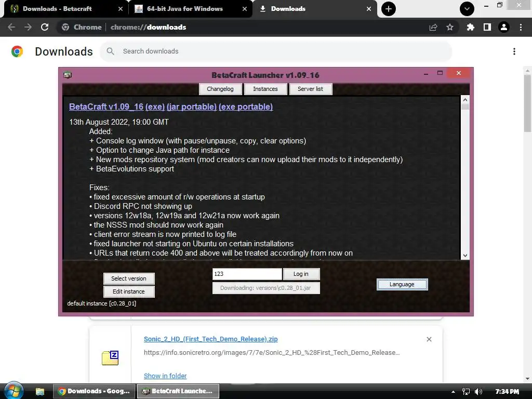Click the Log in button

pyautogui.click(x=301, y=274)
